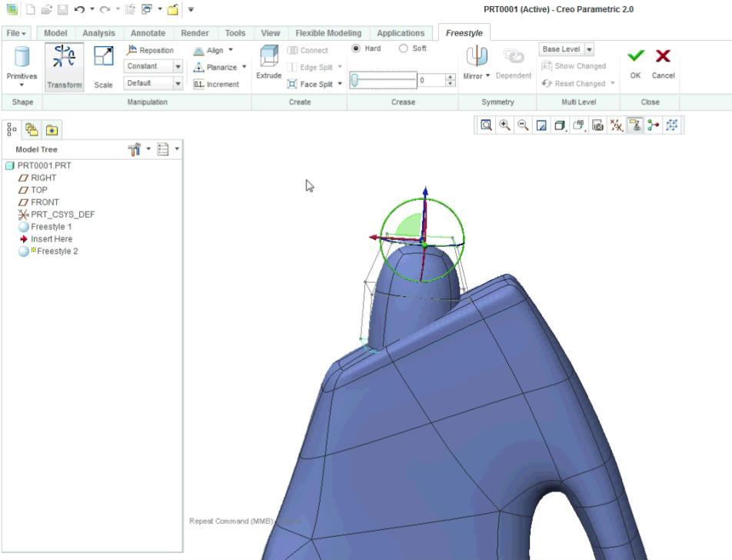This screenshot has width=732, height=560.
Task: Toggle Spin Center display icon
Action: pos(654,125)
